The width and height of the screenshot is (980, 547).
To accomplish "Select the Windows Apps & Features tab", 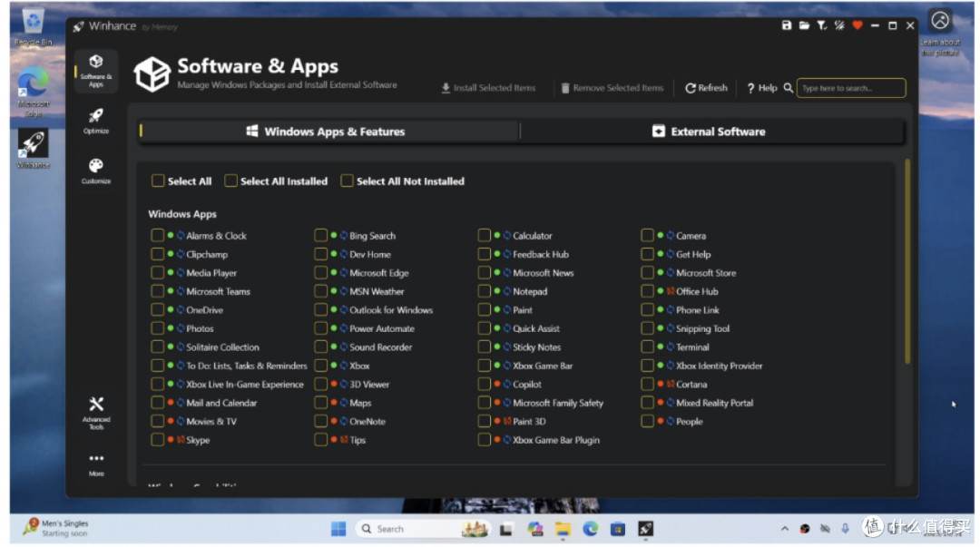I will (x=327, y=132).
